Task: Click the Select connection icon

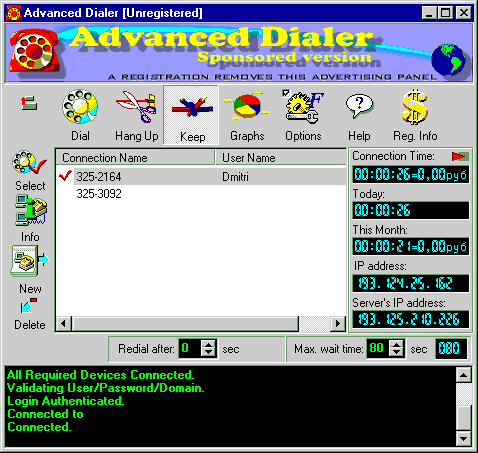Action: coord(29,163)
